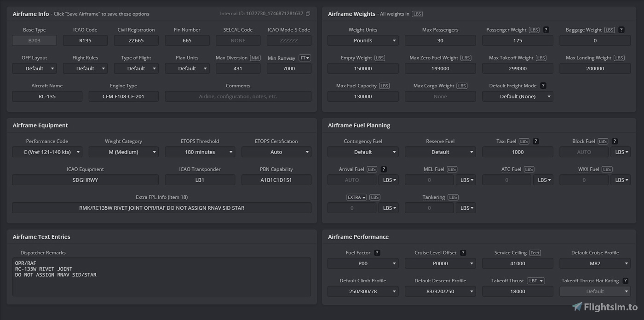Click the Civil Registration input field
Image resolution: width=644 pixels, height=320 pixels.
(x=136, y=40)
